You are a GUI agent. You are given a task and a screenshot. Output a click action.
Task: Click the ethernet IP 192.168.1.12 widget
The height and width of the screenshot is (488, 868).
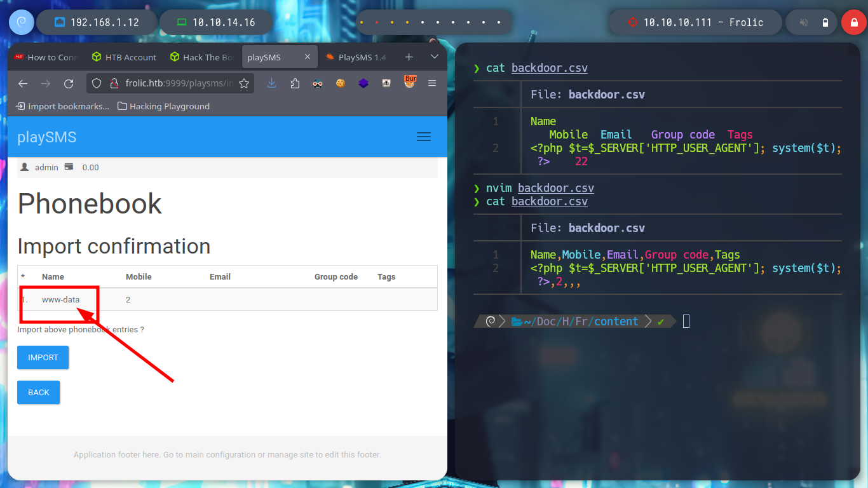97,22
